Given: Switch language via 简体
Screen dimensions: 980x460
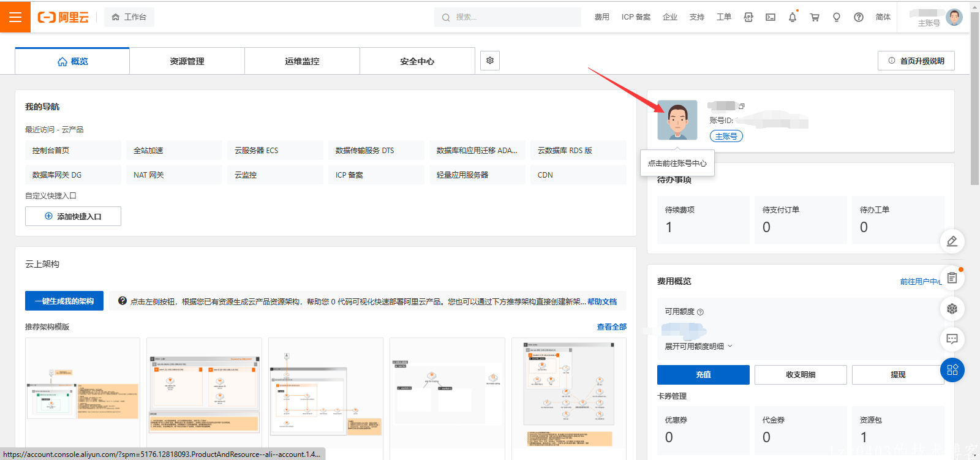Looking at the screenshot, I should (x=883, y=17).
